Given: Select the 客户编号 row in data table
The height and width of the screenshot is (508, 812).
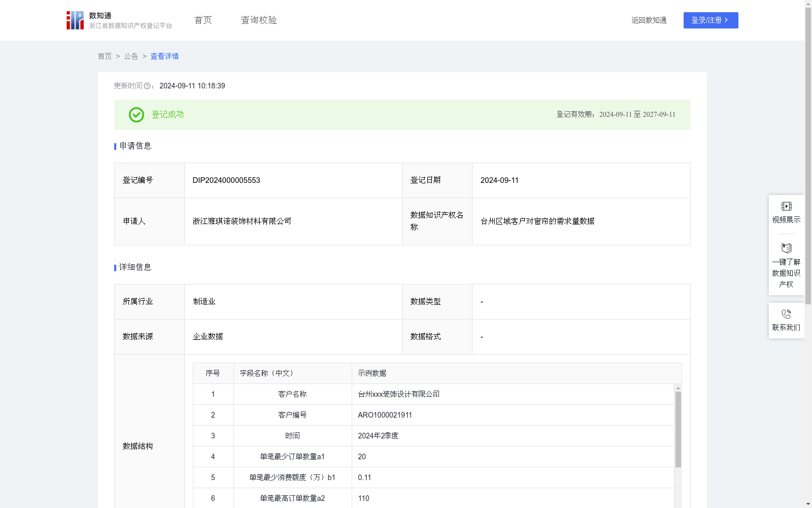Looking at the screenshot, I should pyautogui.click(x=292, y=415).
